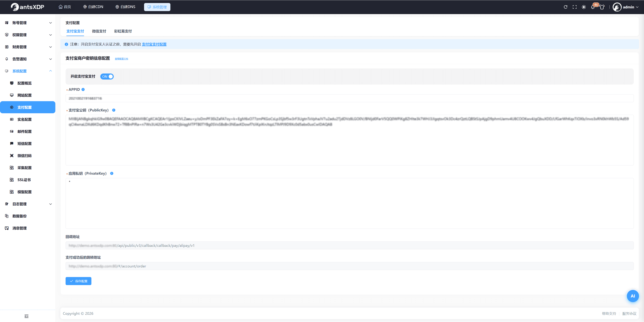
Task: Open 实名配置 in the sidebar
Action: point(28,119)
